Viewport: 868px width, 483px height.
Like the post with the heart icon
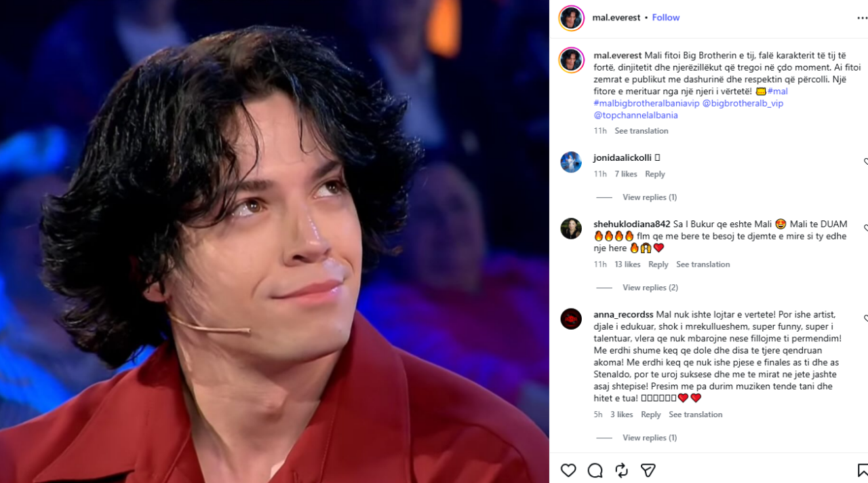click(568, 470)
